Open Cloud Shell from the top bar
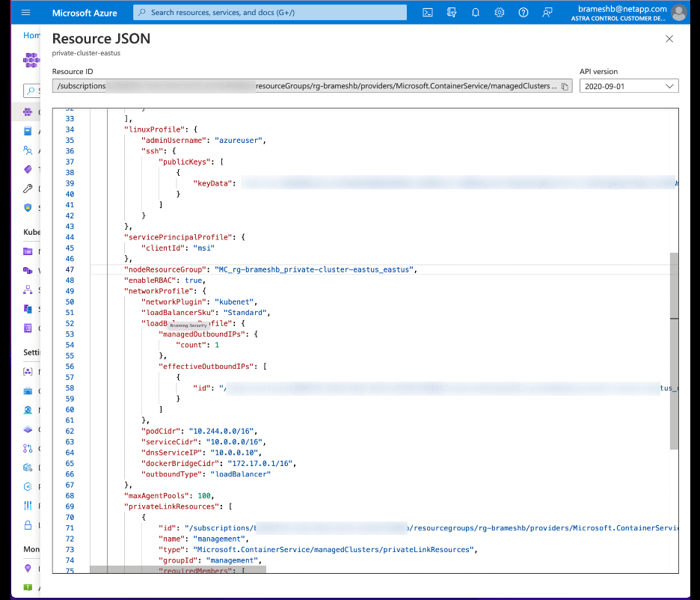The height and width of the screenshot is (600, 700). (427, 12)
